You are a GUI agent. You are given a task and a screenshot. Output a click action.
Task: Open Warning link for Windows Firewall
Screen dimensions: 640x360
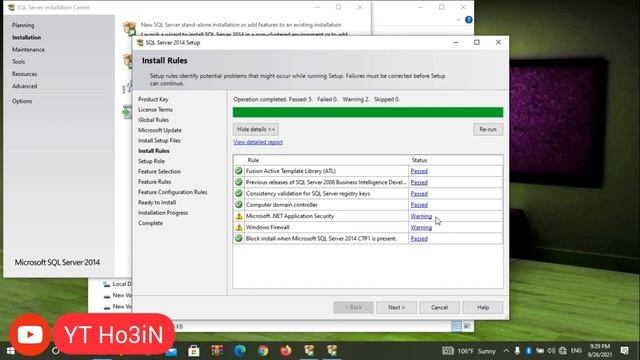(x=421, y=227)
